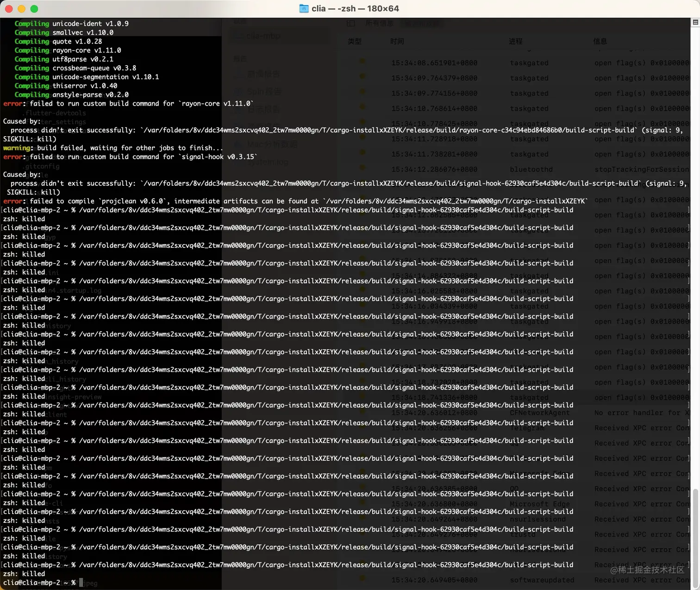
Task: Click line 'Compiling unicode-segmentation v1.10.1'
Action: pos(87,77)
